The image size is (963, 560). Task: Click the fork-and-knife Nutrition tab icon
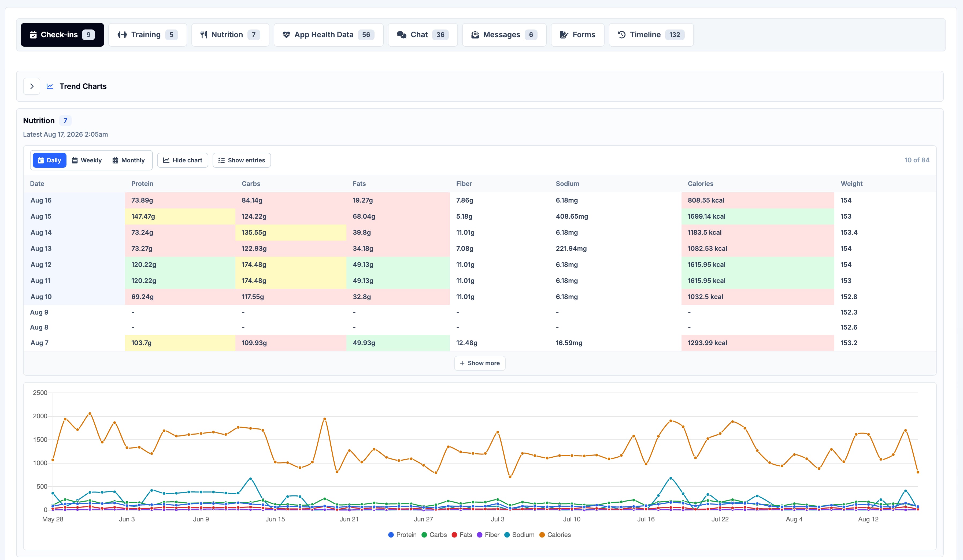click(204, 35)
